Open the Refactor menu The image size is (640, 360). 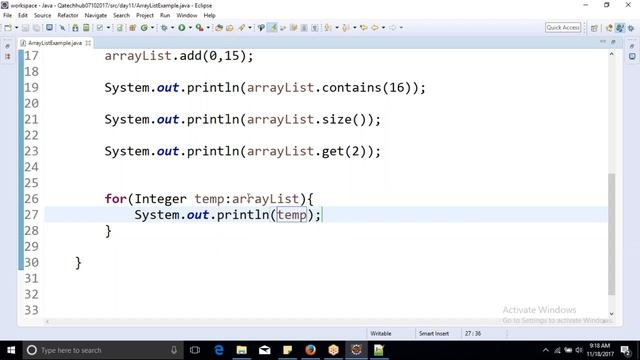[68, 16]
